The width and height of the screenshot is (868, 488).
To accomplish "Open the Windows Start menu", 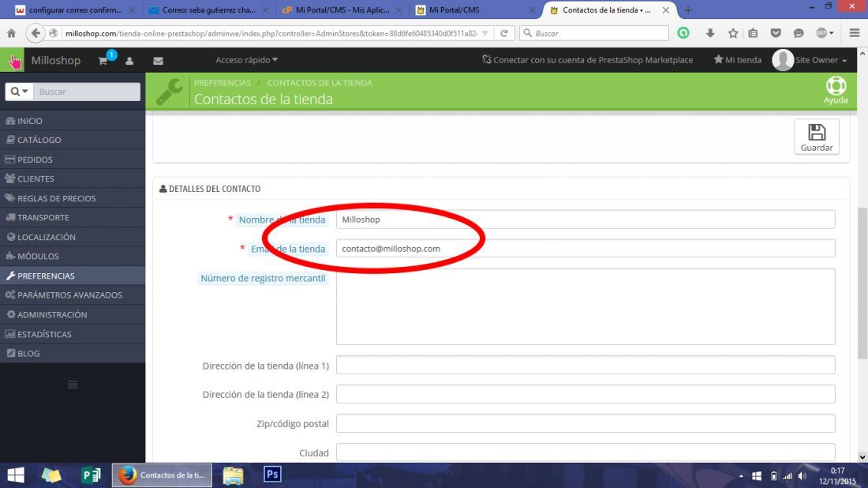I will (x=16, y=475).
